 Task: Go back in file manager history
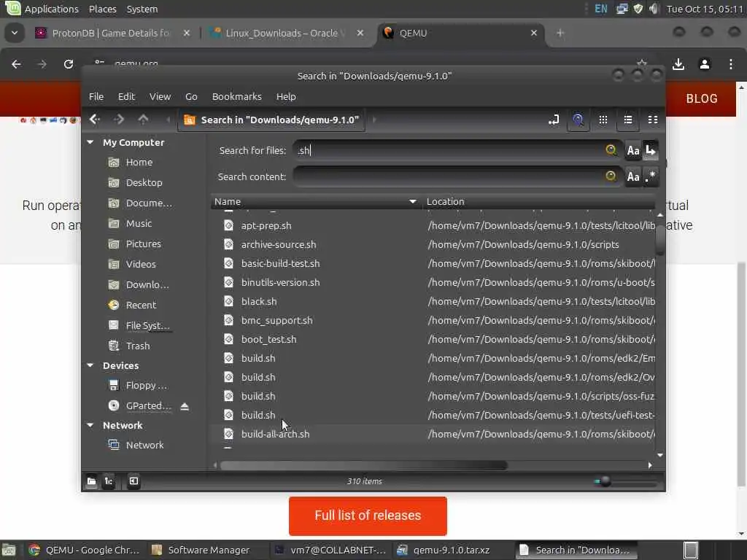point(94,120)
